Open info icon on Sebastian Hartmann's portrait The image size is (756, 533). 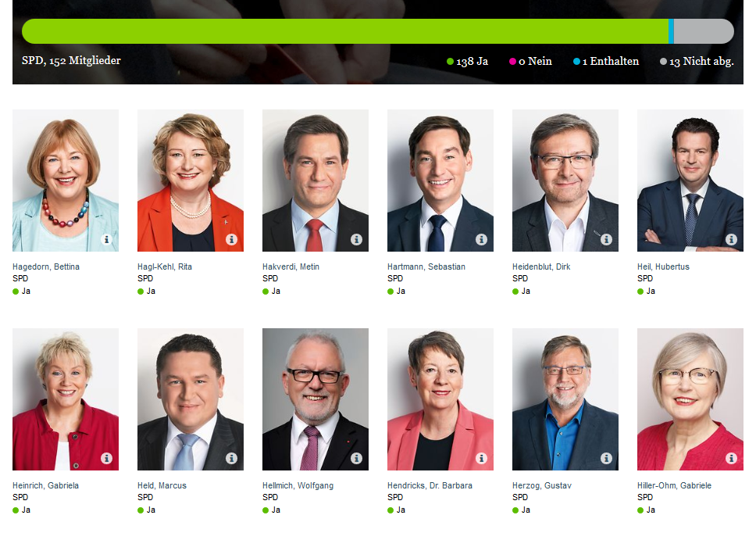[481, 239]
